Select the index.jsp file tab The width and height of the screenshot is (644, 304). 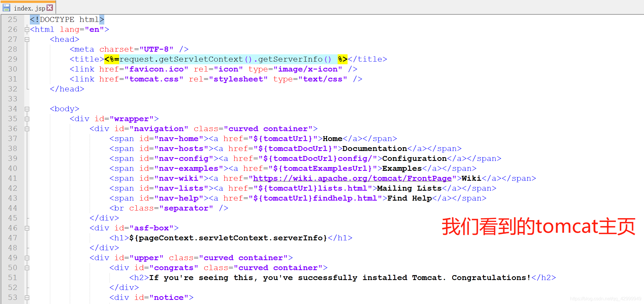pos(28,8)
